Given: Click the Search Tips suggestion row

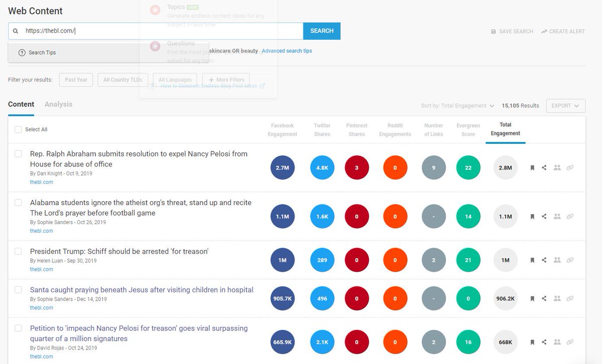Looking at the screenshot, I should [x=108, y=53].
